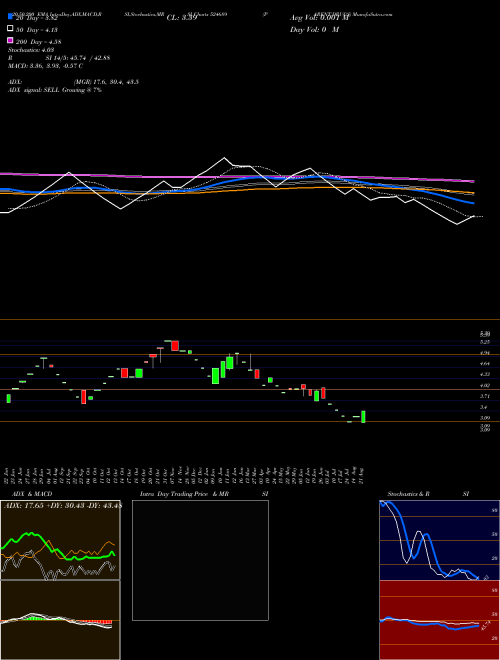The height and width of the screenshot is (660, 500).
Task: Click the white 50 Day legend swatch
Action: coord(11,29)
